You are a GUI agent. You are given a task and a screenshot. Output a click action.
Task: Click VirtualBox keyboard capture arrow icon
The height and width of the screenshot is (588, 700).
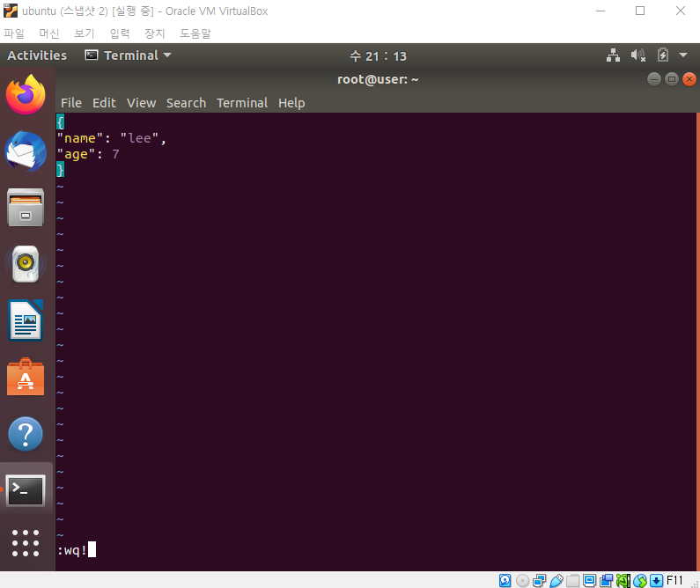click(x=656, y=580)
